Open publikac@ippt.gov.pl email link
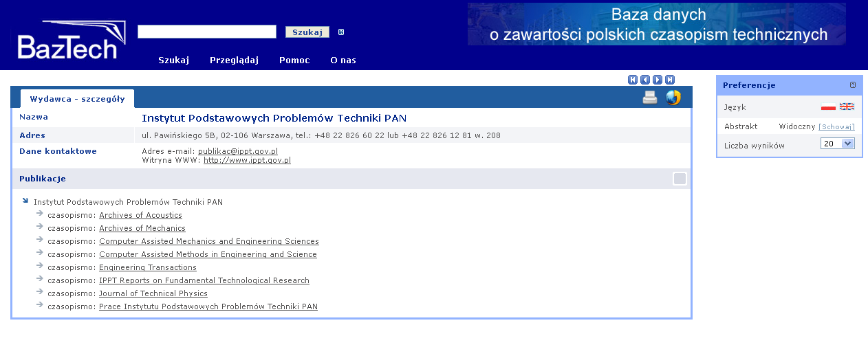Viewport: 868px width, 347px height. click(238, 151)
